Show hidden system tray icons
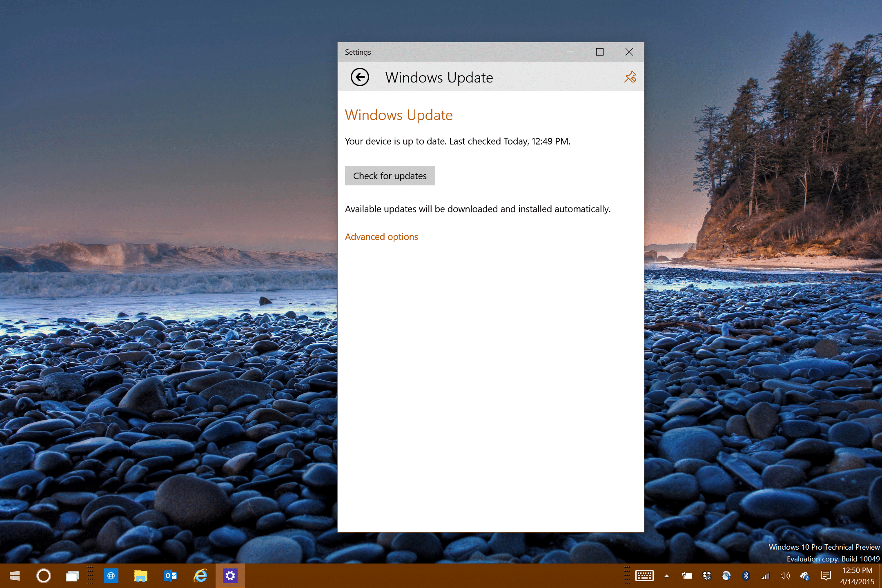Viewport: 882px width, 588px height. 666,576
